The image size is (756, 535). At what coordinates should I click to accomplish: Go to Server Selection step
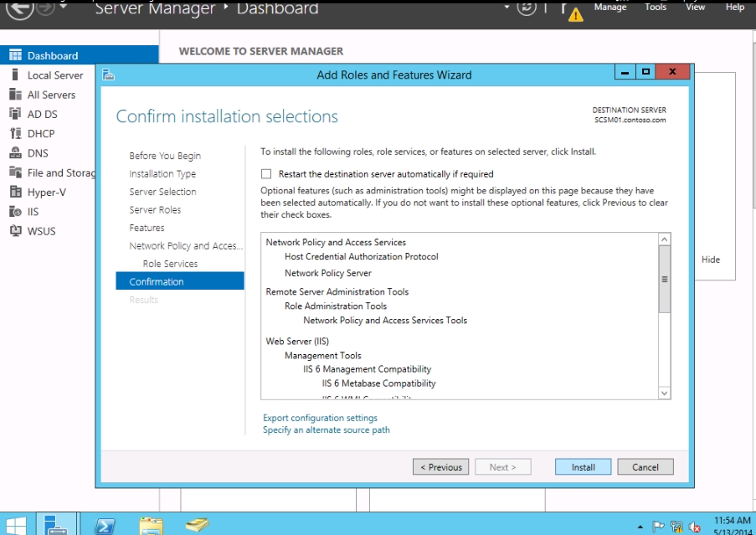[162, 192]
